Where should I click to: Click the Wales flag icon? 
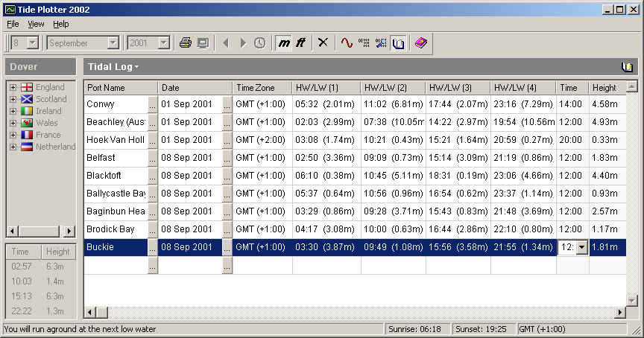coord(27,123)
